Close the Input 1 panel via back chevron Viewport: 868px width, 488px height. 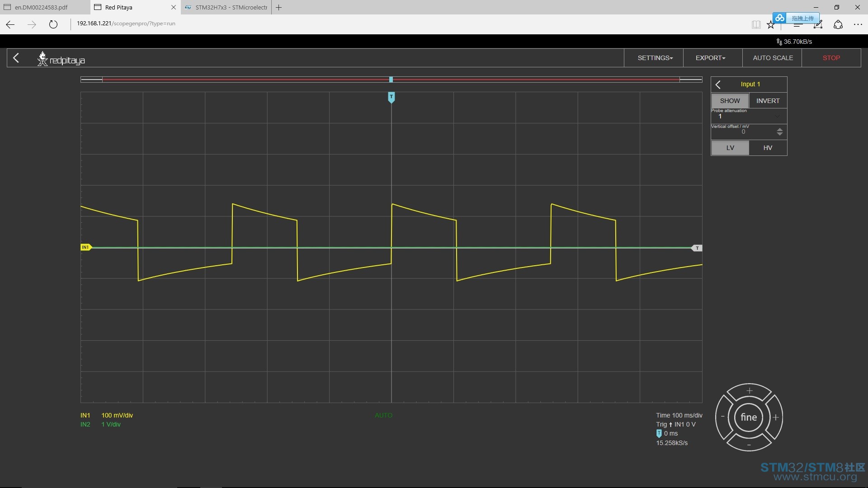click(x=718, y=84)
